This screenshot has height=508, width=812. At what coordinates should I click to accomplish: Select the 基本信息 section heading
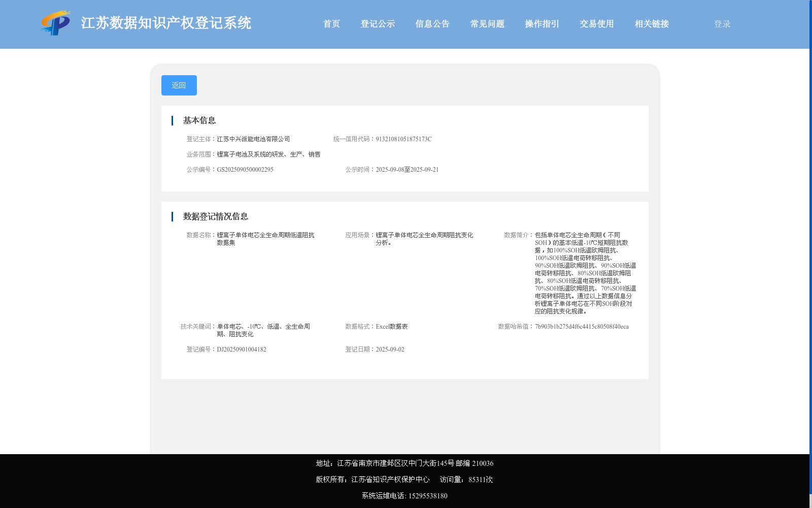(x=199, y=120)
